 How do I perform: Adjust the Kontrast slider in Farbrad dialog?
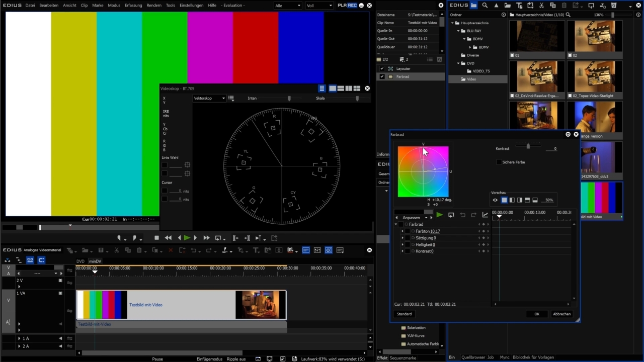pyautogui.click(x=528, y=146)
